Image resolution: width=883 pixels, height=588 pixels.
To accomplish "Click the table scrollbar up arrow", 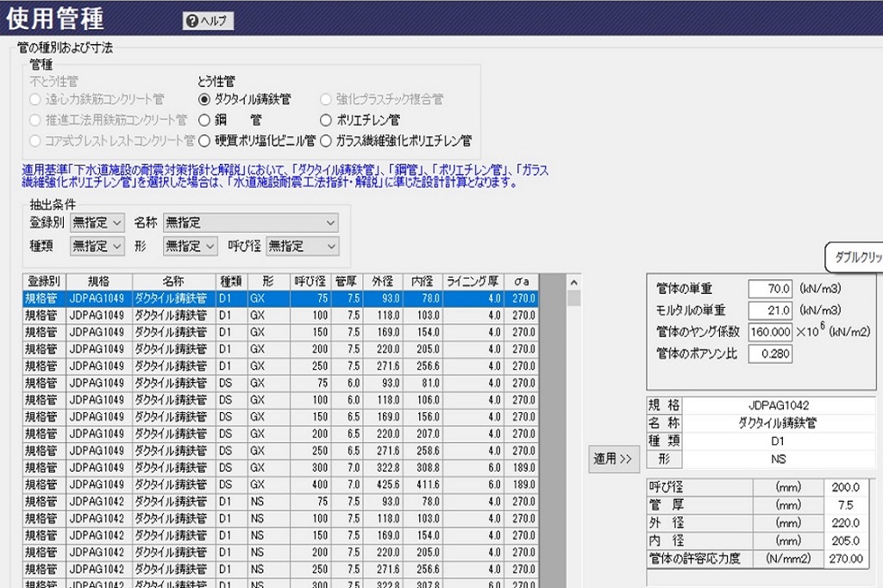I will pos(573,282).
